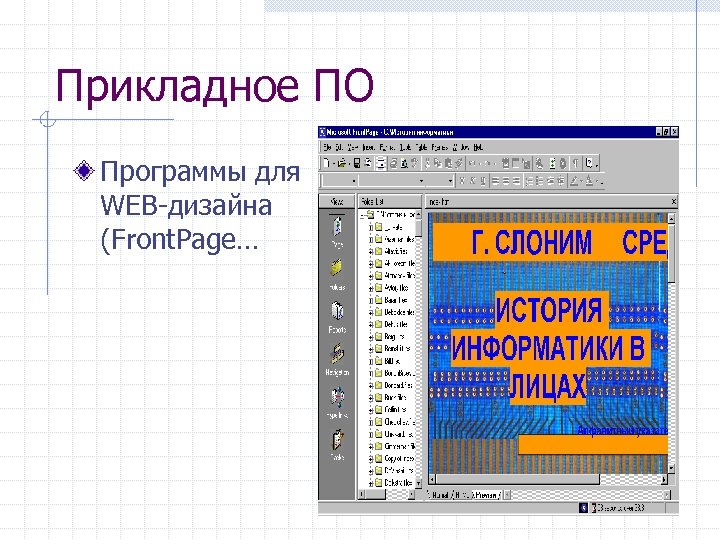720x540 pixels.
Task: Click the Paste clipboard icon
Action: 448,163
